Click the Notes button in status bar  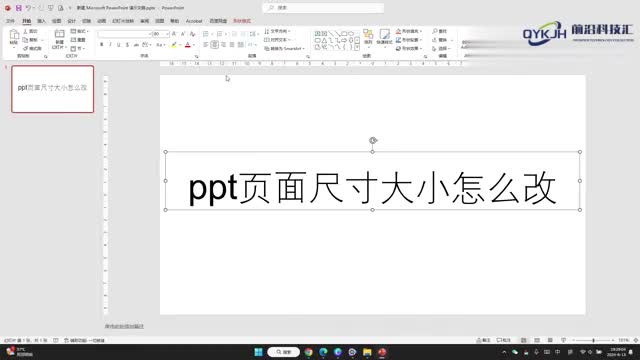483,340
